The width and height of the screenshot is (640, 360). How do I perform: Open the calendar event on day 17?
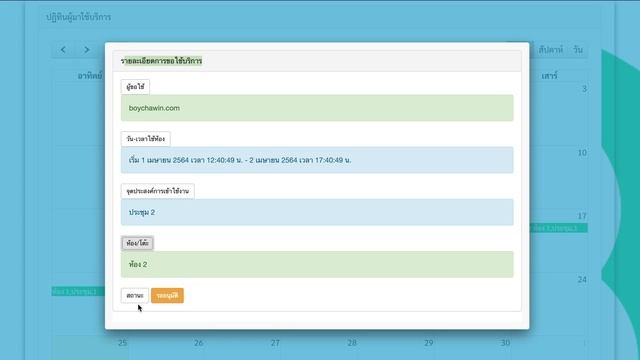tap(559, 228)
